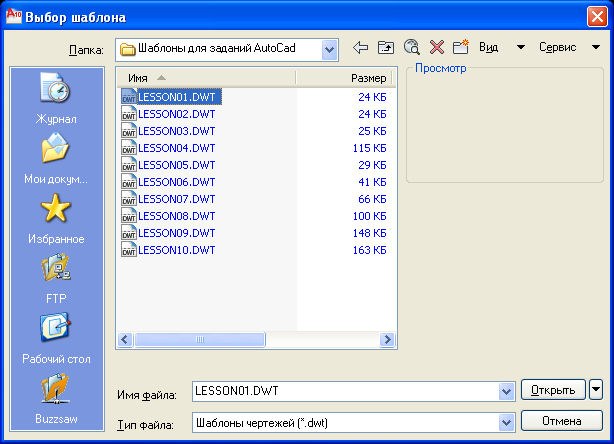The image size is (614, 444).
Task: Click the 100 КБ size value
Action: pyautogui.click(x=370, y=216)
